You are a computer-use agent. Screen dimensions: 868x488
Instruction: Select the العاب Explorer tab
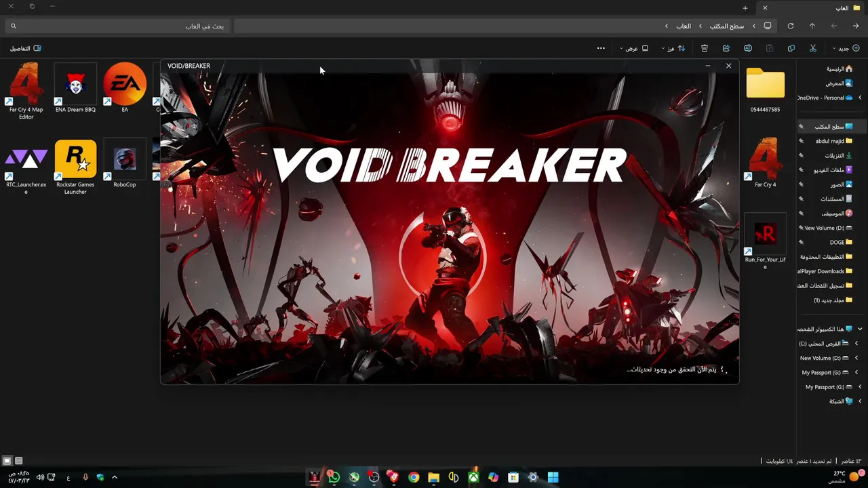click(812, 7)
